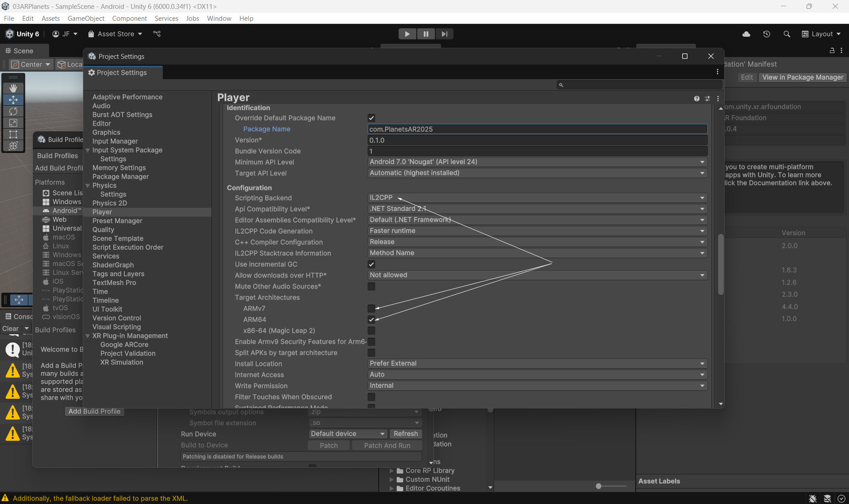The width and height of the screenshot is (849, 504).
Task: Toggle the Use incremental GC checkbox
Action: pyautogui.click(x=371, y=264)
